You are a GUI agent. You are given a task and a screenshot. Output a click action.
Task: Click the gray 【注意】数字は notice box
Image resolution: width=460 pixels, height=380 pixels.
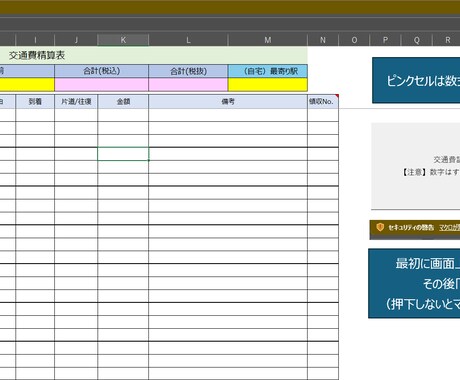416,166
